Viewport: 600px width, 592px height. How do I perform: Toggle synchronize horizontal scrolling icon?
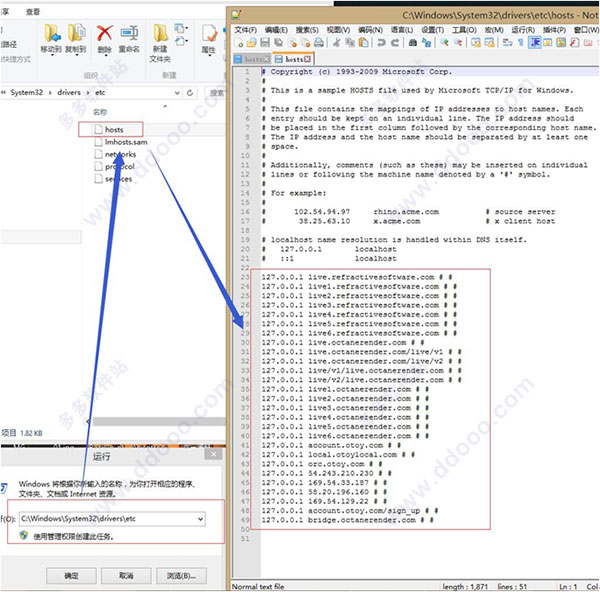tap(489, 43)
